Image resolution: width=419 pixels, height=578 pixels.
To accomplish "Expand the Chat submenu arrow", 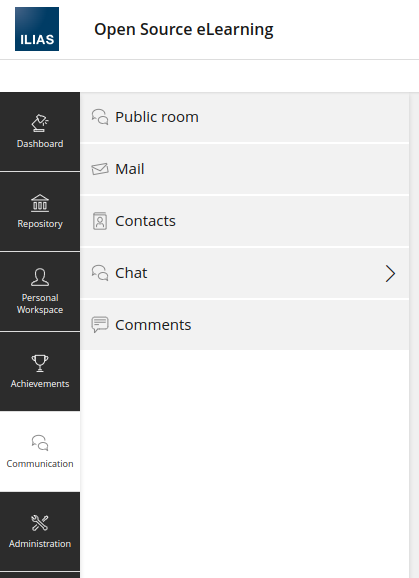I will 390,273.
